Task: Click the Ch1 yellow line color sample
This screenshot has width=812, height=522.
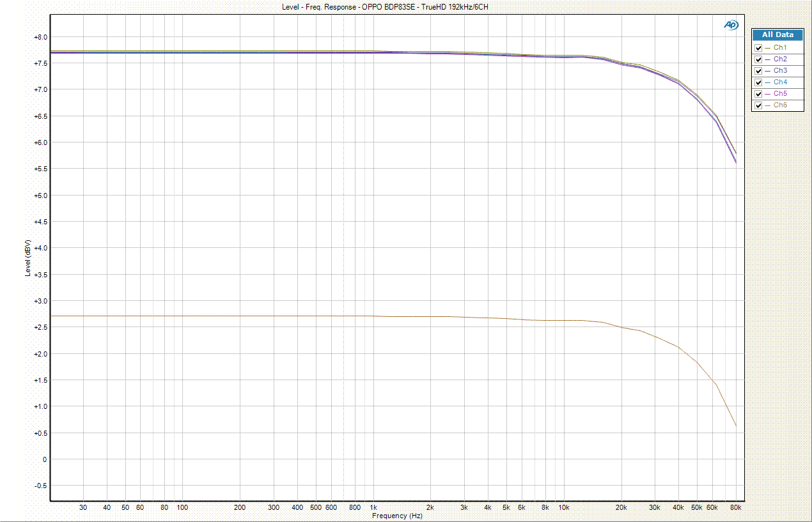Action: pyautogui.click(x=767, y=48)
